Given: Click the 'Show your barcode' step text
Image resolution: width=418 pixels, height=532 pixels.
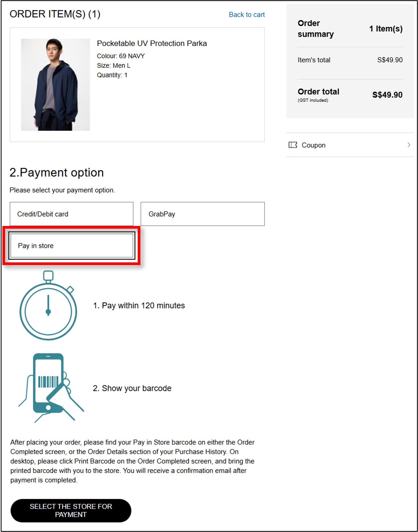Looking at the screenshot, I should tap(132, 388).
